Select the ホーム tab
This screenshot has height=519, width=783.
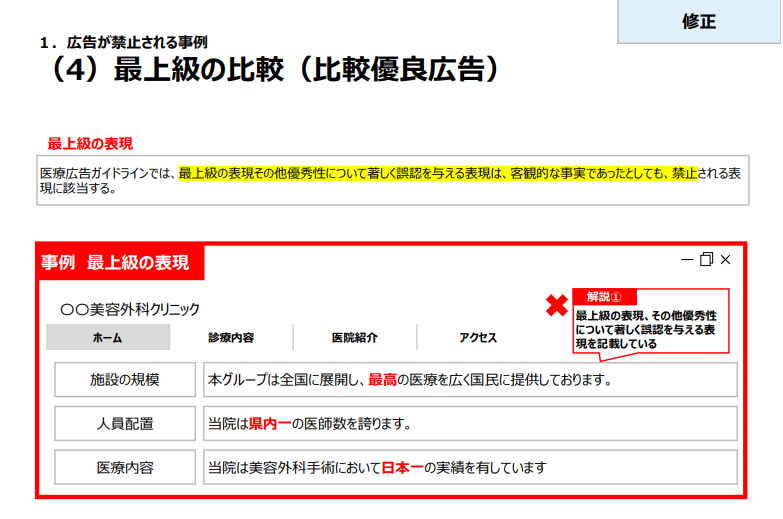click(x=107, y=338)
